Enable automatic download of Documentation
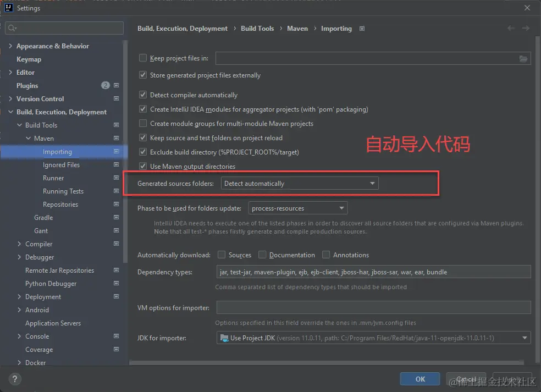Viewport: 541px width, 392px height. [262, 255]
